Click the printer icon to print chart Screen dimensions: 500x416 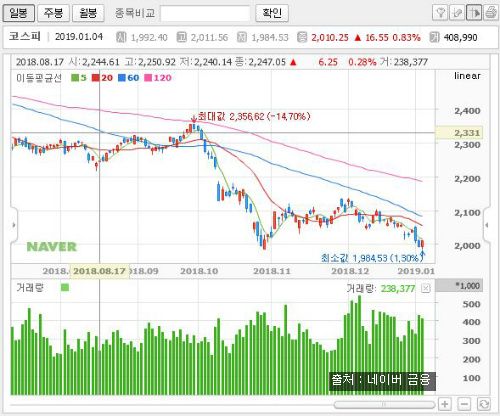pyautogui.click(x=490, y=13)
